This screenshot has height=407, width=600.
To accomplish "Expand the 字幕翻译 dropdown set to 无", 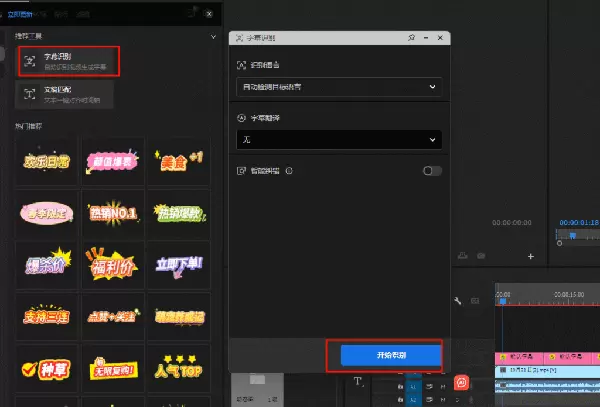I will [x=337, y=140].
